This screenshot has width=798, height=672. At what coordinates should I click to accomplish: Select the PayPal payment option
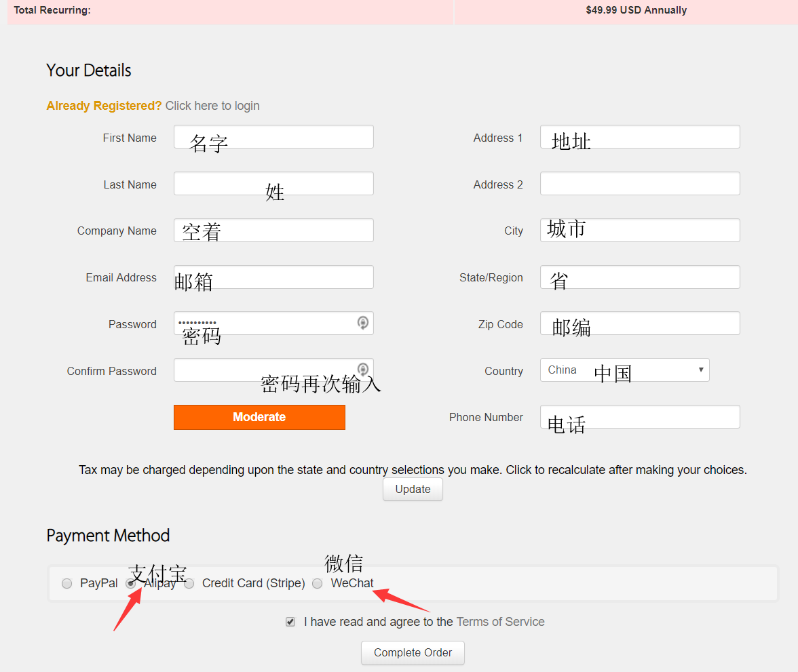pyautogui.click(x=66, y=584)
